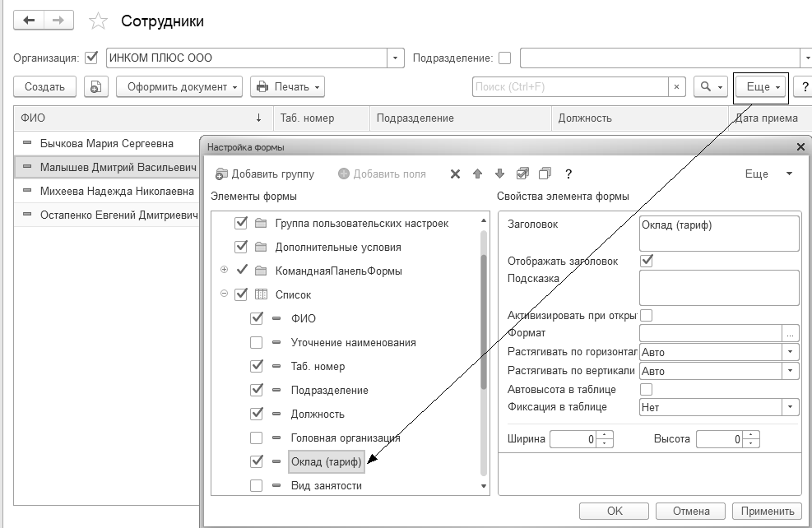Enable Автовысота в таблице checkbox
812x528 pixels.
[x=647, y=389]
